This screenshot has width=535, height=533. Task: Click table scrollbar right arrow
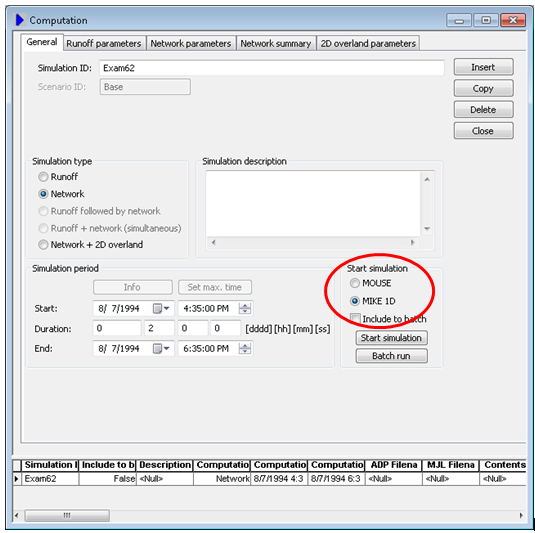pyautogui.click(x=521, y=515)
